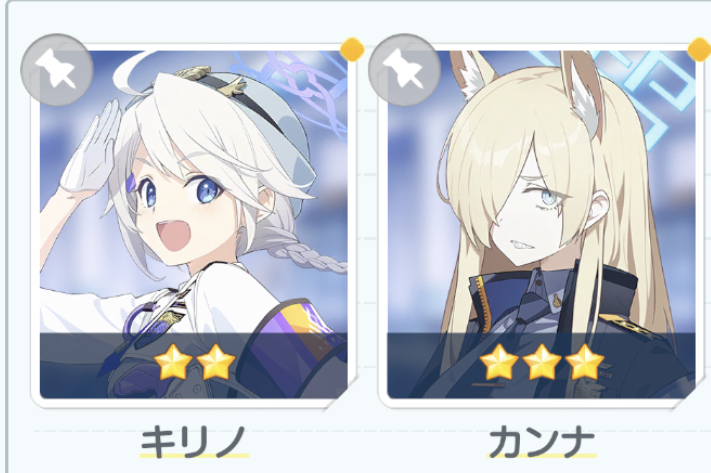Screen dimensions: 711x473
Task: Select the first star on カンナ's card
Action: [x=499, y=361]
